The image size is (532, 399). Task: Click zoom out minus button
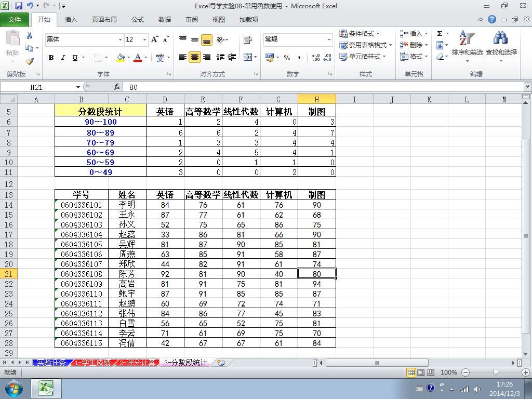point(465,373)
